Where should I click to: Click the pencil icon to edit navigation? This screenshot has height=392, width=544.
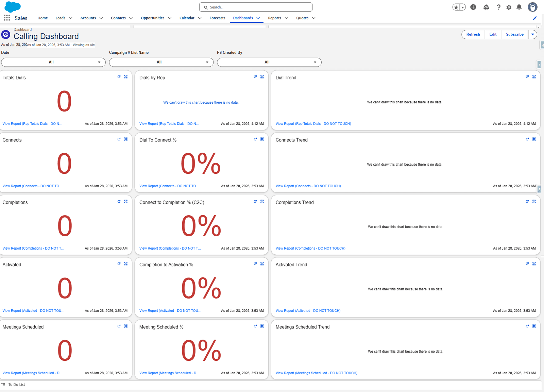coord(535,18)
